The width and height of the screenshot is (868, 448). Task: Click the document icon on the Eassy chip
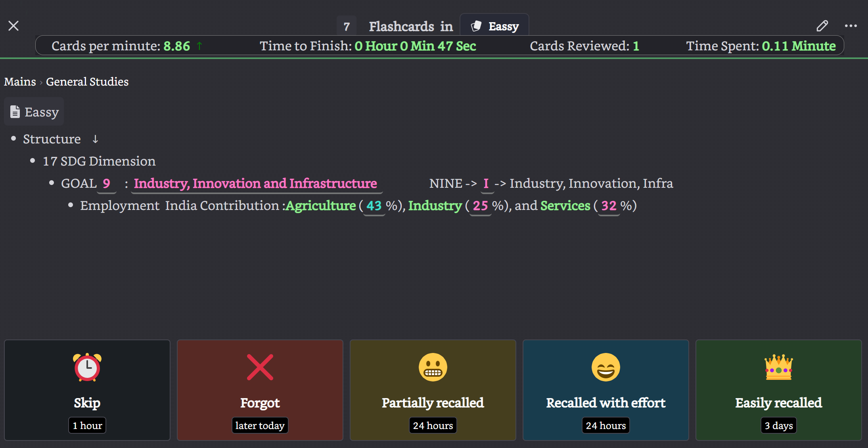(15, 111)
